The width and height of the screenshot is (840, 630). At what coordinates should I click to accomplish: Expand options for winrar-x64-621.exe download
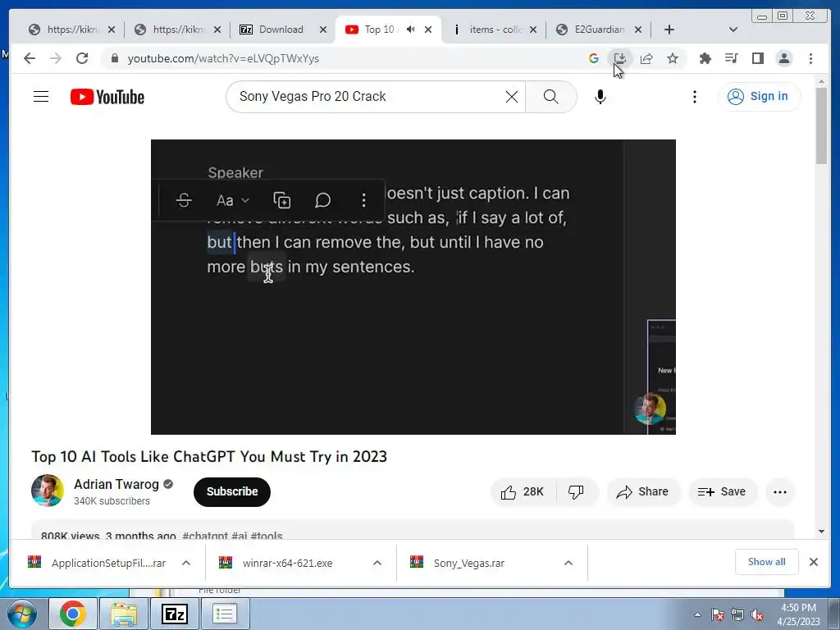tap(377, 563)
